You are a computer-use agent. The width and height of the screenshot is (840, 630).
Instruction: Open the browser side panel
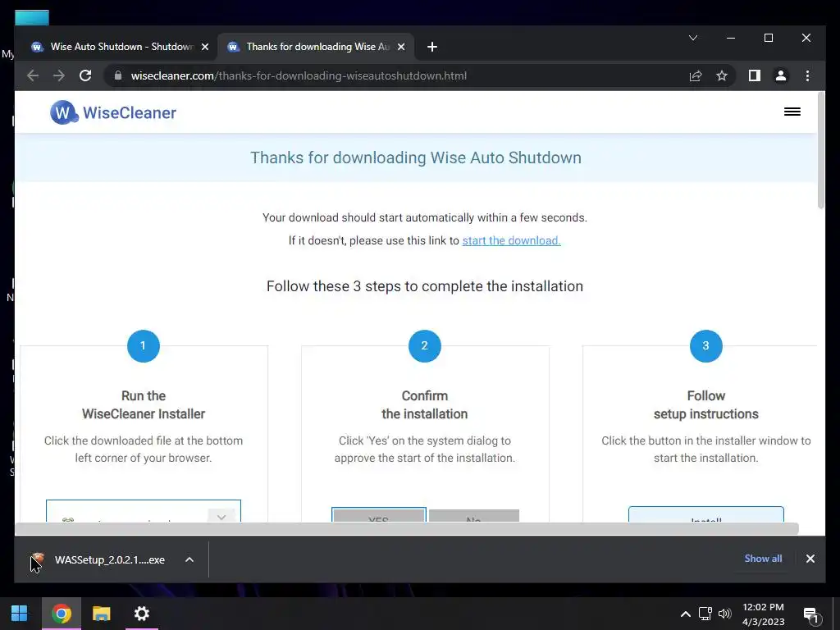pyautogui.click(x=755, y=75)
